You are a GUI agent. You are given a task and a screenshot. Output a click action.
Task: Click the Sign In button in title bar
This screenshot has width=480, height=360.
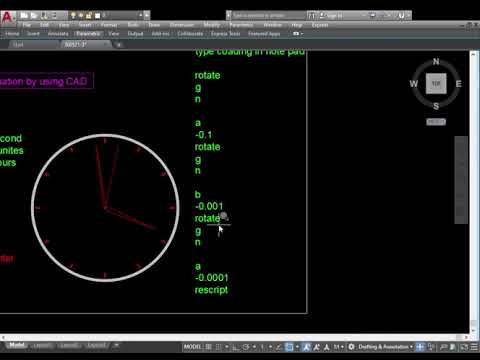[x=331, y=15]
